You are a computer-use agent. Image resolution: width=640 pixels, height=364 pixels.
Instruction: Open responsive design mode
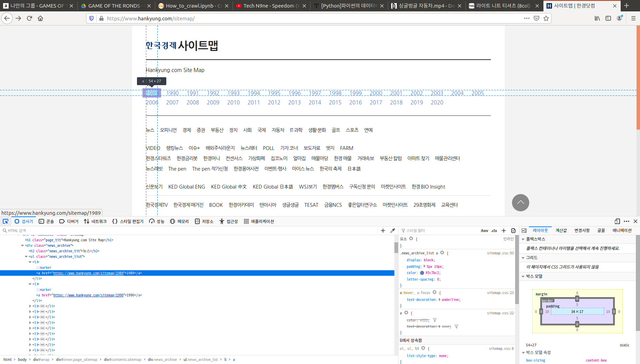(x=617, y=221)
